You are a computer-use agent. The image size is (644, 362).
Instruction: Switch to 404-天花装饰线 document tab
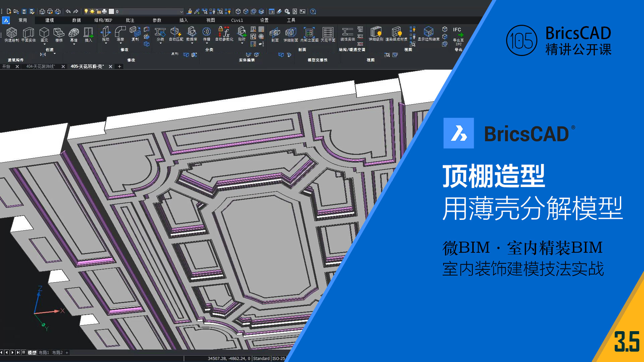[40, 67]
